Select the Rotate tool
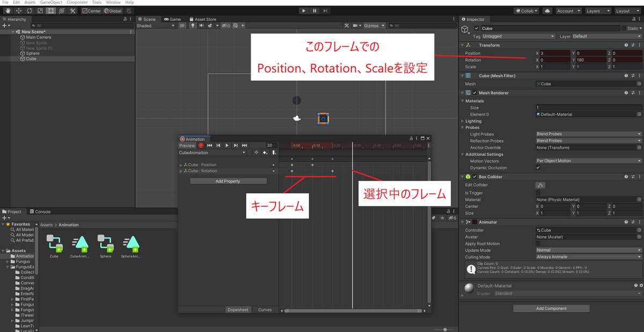 click(30, 11)
